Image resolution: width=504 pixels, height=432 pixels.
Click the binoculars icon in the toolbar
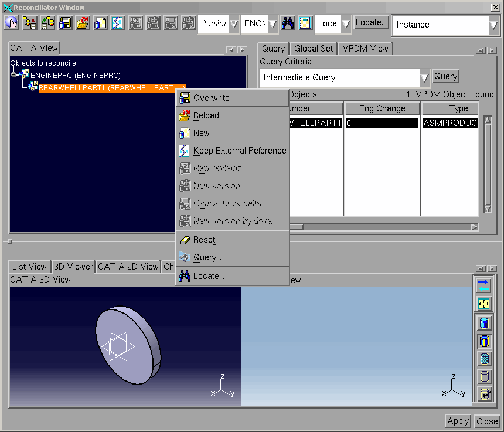coord(288,23)
